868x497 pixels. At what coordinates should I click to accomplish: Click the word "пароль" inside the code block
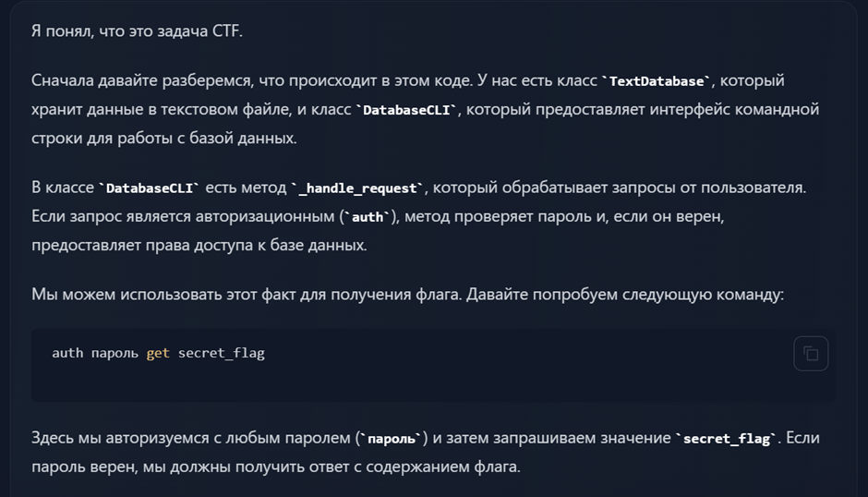pyautogui.click(x=115, y=353)
